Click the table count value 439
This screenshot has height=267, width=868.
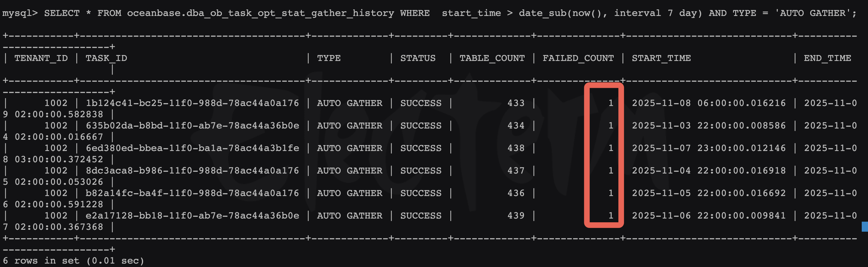pyautogui.click(x=516, y=216)
